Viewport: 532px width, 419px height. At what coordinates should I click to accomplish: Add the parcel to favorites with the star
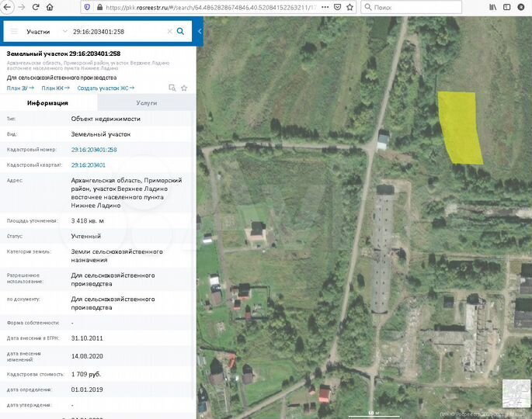[x=184, y=88]
